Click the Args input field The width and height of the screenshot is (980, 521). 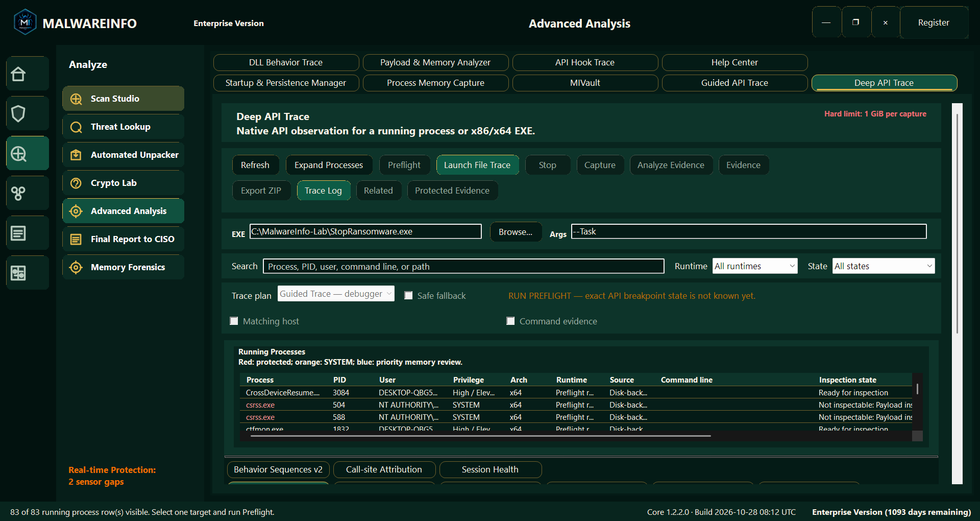(749, 231)
